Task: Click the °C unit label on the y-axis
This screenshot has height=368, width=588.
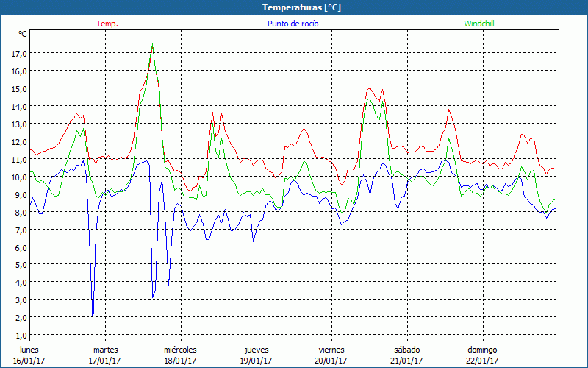Action: point(22,34)
